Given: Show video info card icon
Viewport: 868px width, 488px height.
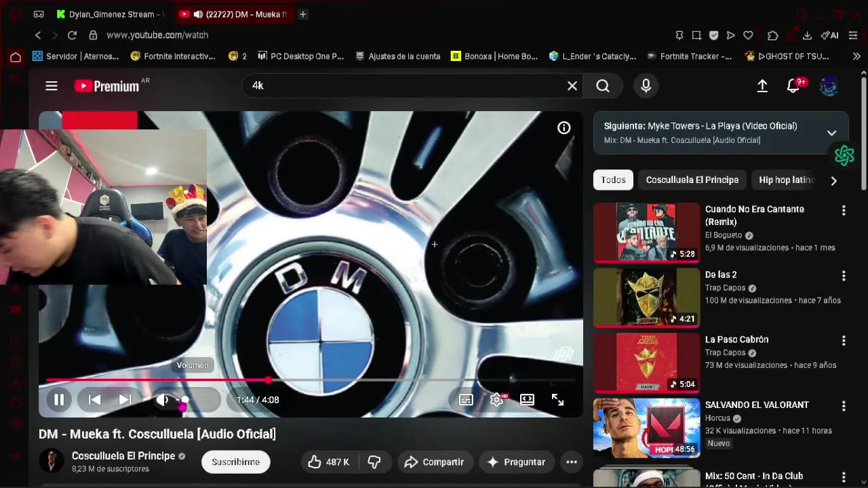Looking at the screenshot, I should 564,127.
